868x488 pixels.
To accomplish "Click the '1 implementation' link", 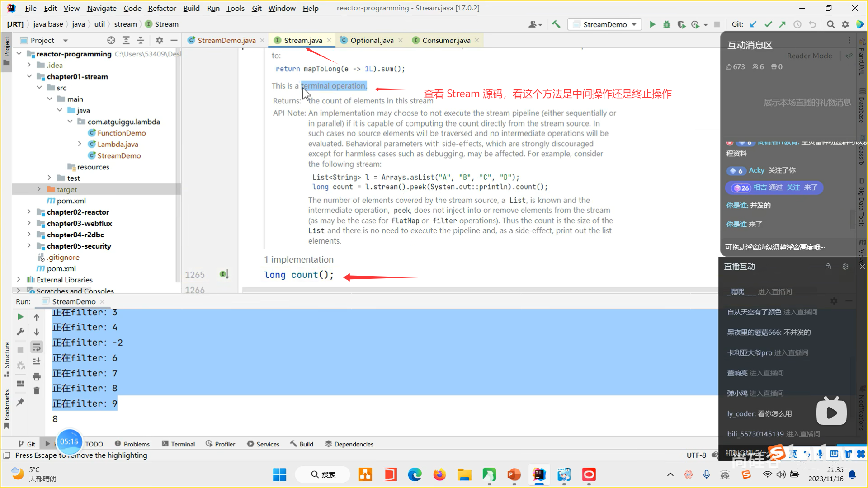I will pyautogui.click(x=299, y=259).
